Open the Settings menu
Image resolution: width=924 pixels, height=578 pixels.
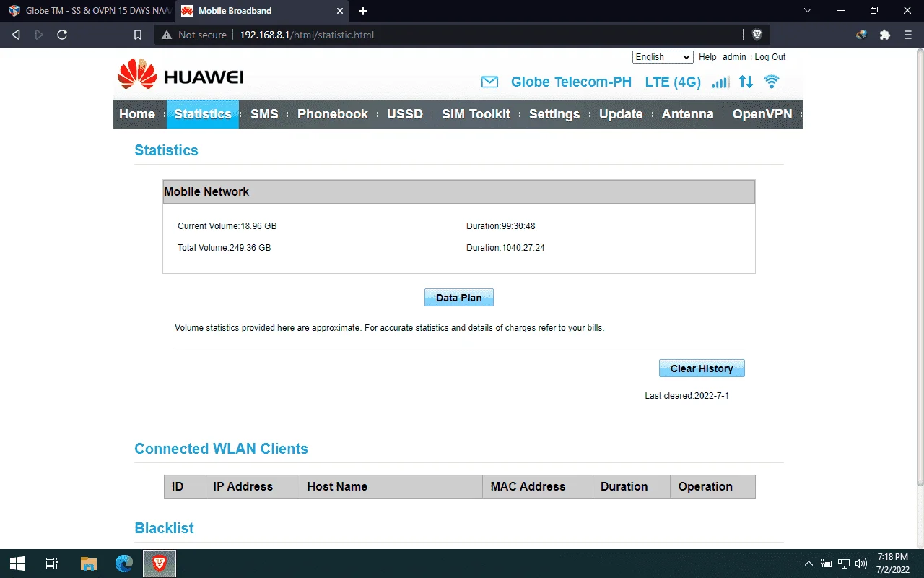click(554, 114)
